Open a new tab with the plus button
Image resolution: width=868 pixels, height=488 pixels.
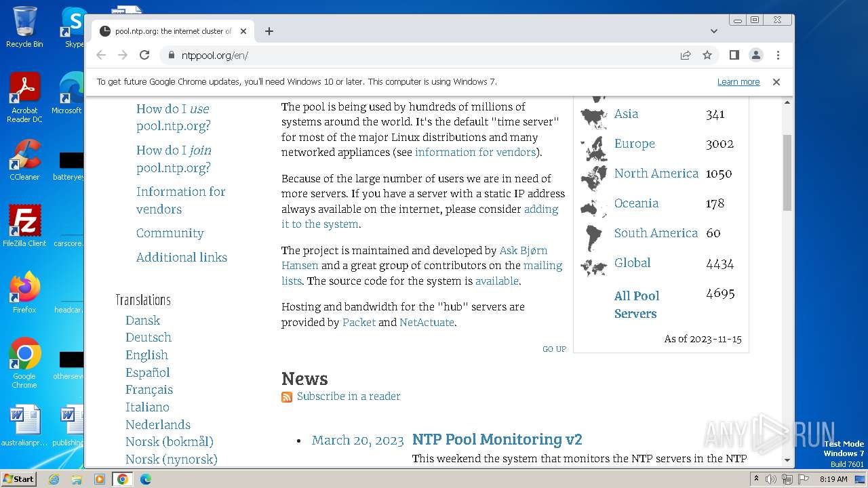(x=269, y=31)
